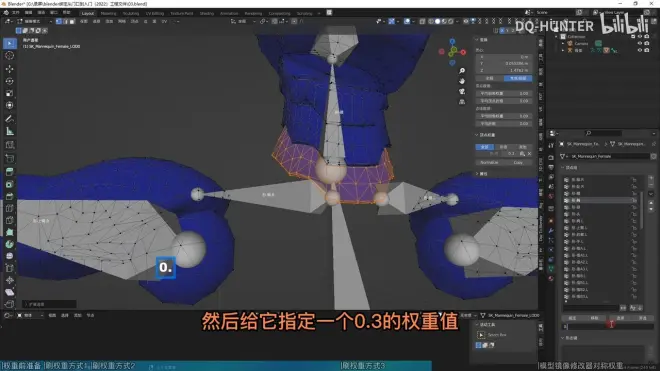Collapse the vertex weights panel header
The width and height of the screenshot is (660, 371).
486,135
